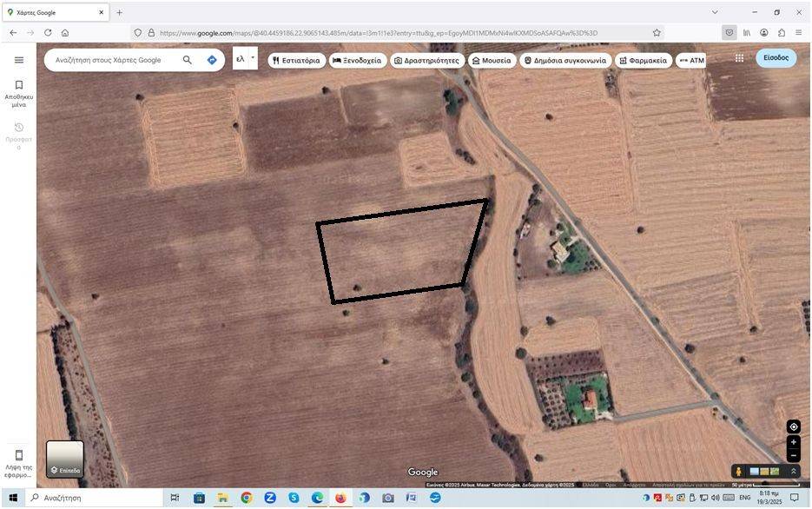Toggle the Επίπεδα map layers view
Image resolution: width=812 pixels, height=509 pixels.
[65, 459]
